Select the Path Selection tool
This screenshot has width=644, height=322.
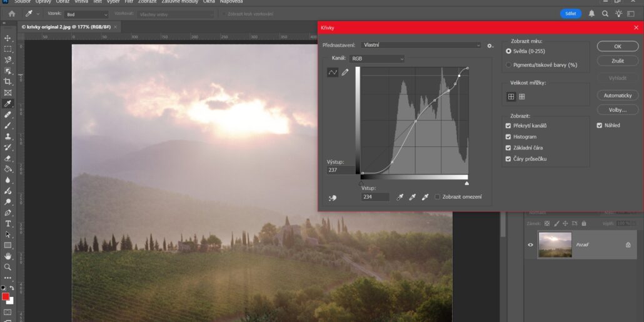8,234
